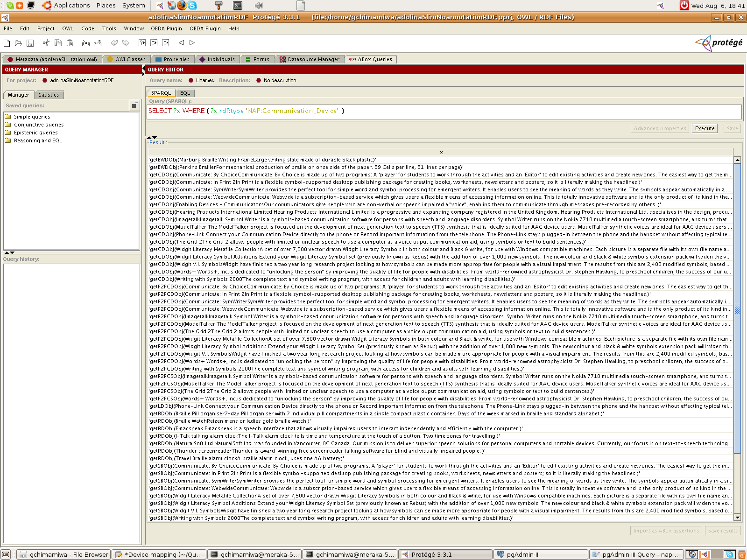Click the Advanced properties button
This screenshot has height=560, width=747.
tap(660, 128)
